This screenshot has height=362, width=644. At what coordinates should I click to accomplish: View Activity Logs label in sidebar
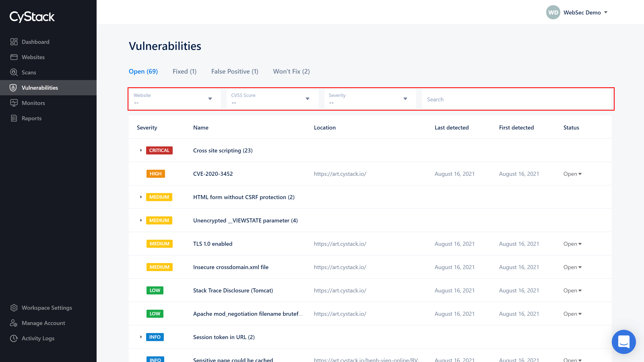(38, 338)
